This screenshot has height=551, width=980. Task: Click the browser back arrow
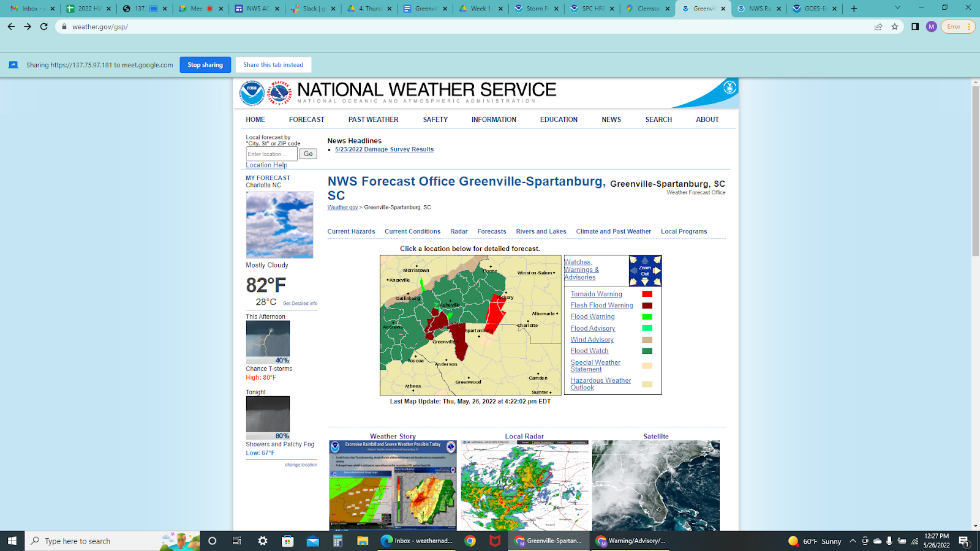coord(11,26)
